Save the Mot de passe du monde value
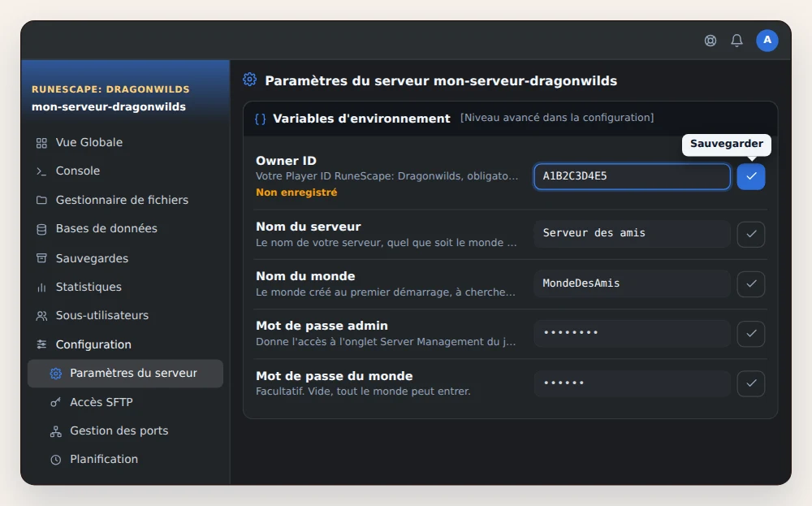 751,383
